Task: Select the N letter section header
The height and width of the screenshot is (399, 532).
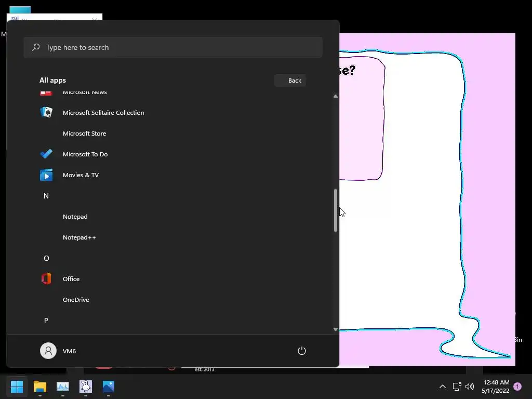Action: click(x=46, y=196)
